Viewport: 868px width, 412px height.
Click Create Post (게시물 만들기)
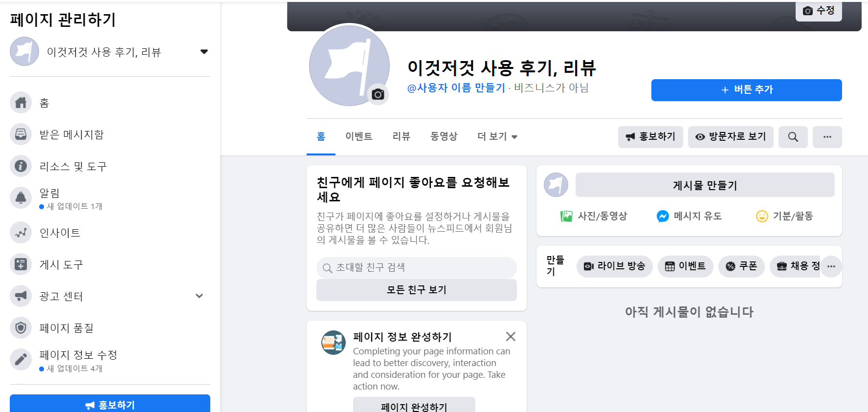(705, 185)
